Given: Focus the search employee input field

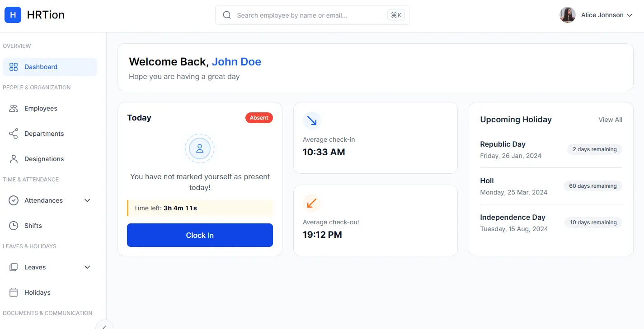Looking at the screenshot, I should [312, 15].
